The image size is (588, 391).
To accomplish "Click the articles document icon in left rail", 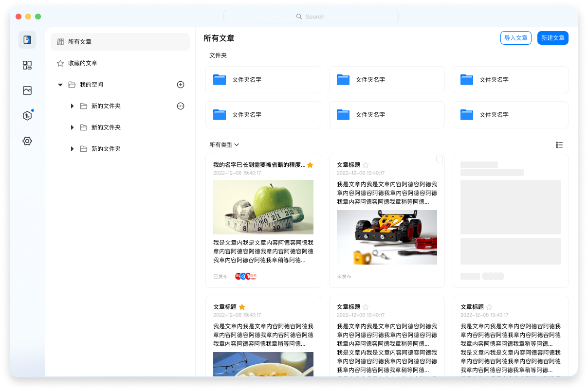I will coord(27,40).
